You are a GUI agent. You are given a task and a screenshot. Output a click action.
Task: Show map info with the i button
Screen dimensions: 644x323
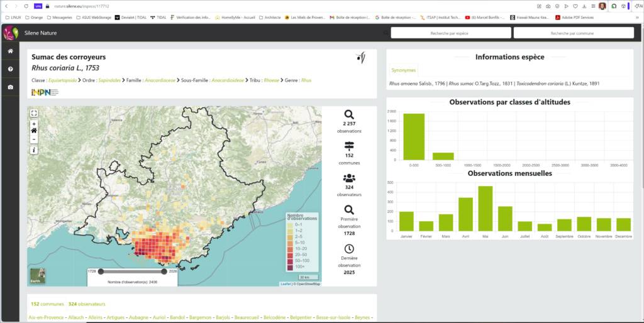[34, 150]
